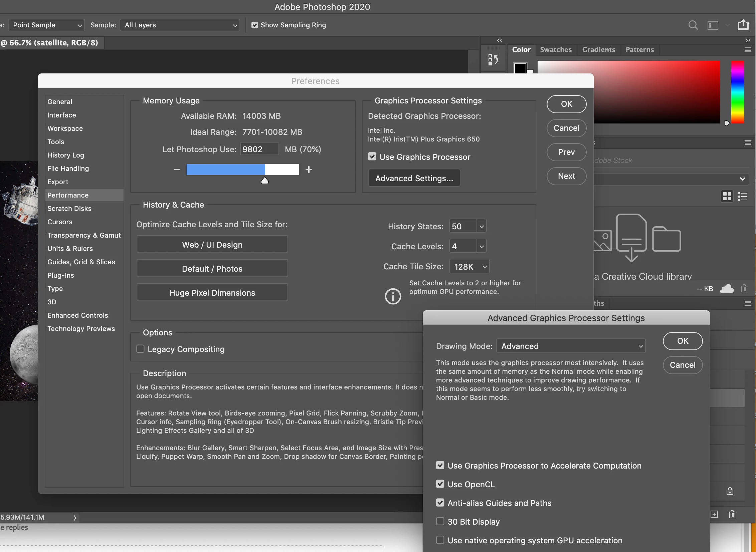Click the Huge Pixel Dimensions button
The width and height of the screenshot is (756, 552).
pyautogui.click(x=212, y=293)
